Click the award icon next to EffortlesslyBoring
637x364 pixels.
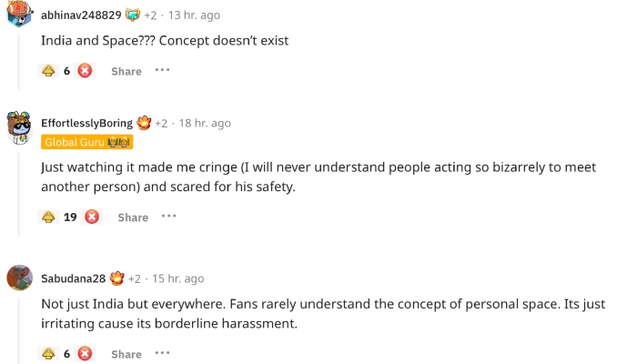click(x=144, y=123)
